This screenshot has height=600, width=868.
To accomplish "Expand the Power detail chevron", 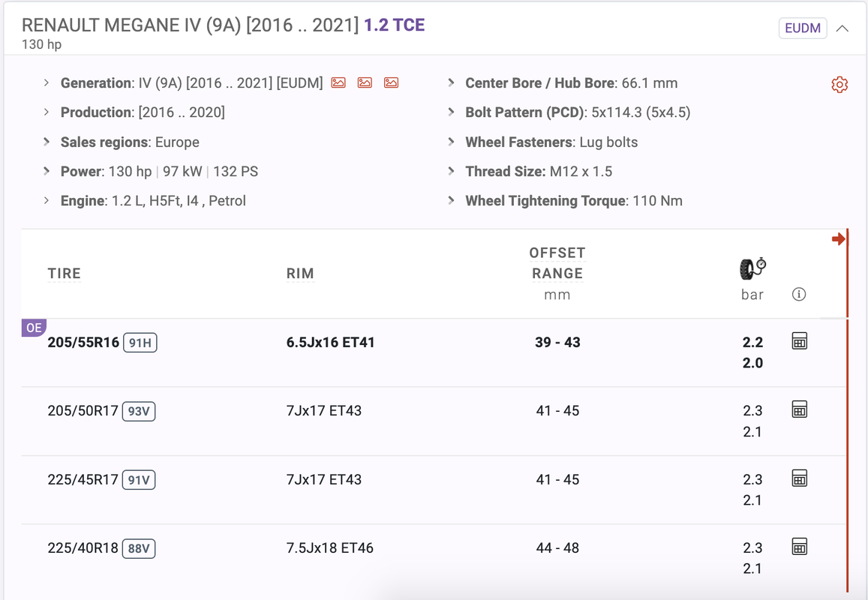I will coord(47,171).
